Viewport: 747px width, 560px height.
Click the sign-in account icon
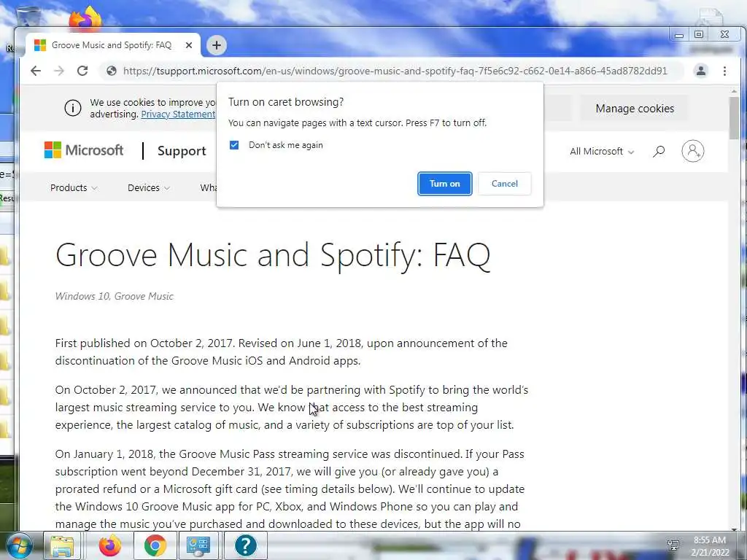[693, 151]
